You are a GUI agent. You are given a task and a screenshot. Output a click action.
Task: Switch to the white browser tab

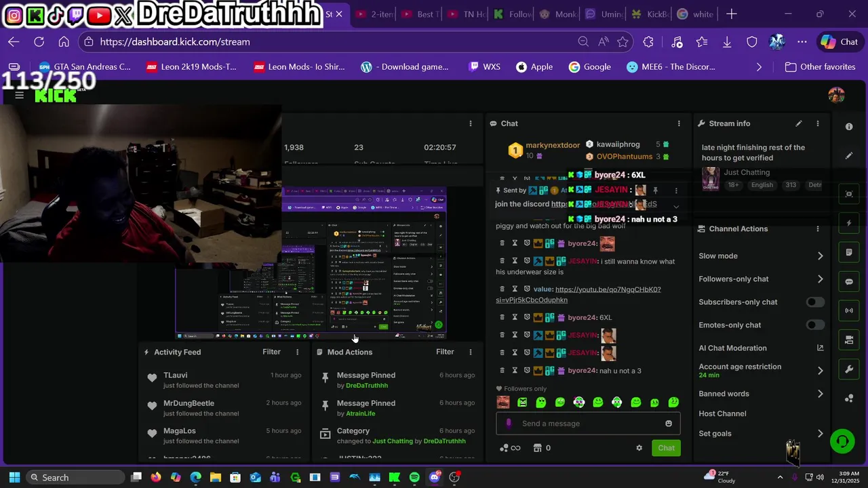click(x=695, y=14)
